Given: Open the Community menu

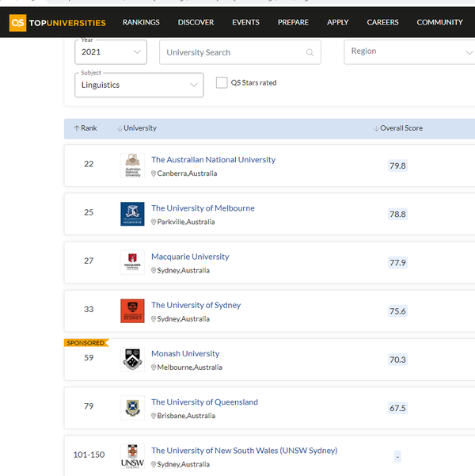Looking at the screenshot, I should (440, 22).
